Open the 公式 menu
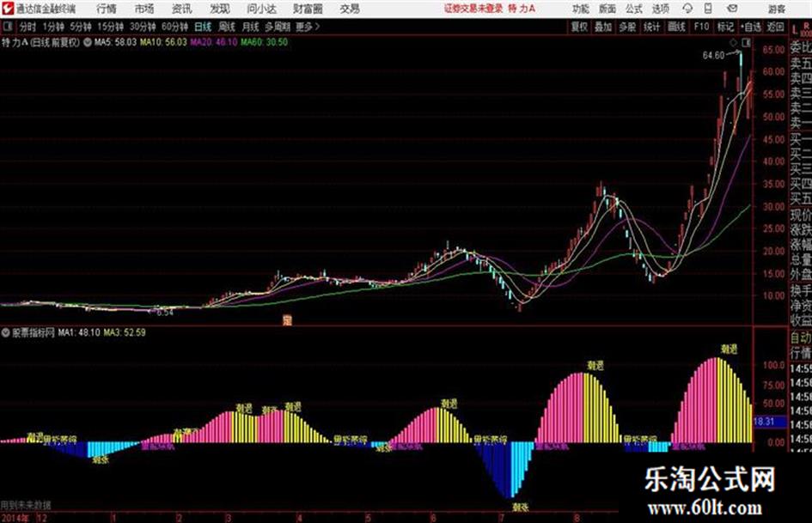Image resolution: width=812 pixels, height=523 pixels. pos(634,9)
